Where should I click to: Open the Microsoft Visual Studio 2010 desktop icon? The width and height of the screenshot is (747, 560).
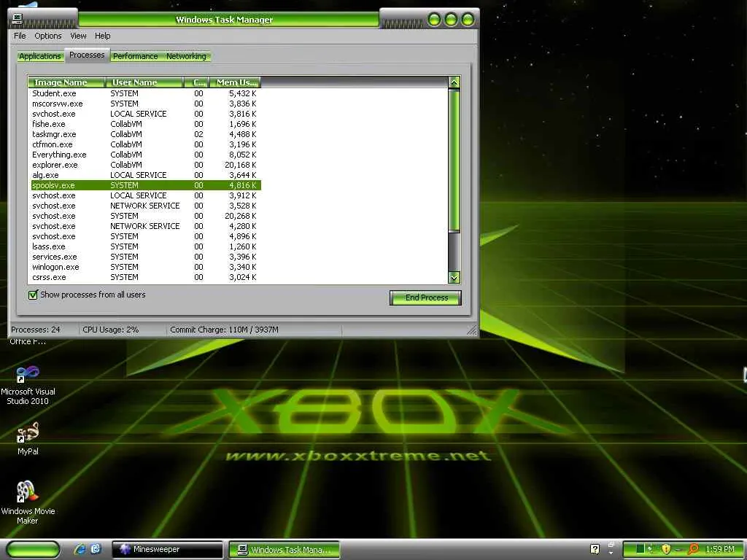coord(28,385)
